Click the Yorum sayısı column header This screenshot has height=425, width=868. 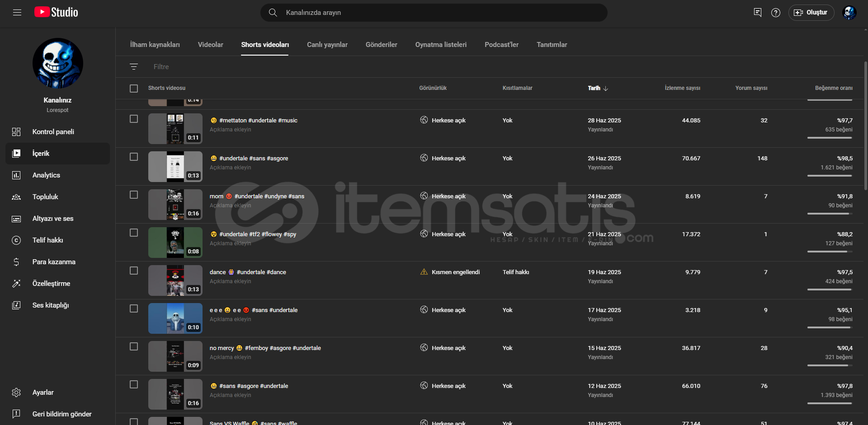coord(751,88)
